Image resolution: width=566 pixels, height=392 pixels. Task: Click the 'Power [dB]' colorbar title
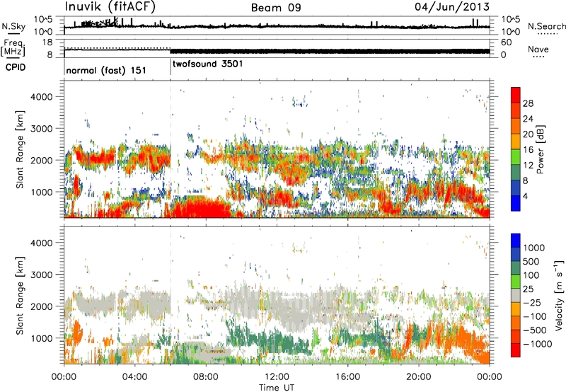click(x=540, y=149)
